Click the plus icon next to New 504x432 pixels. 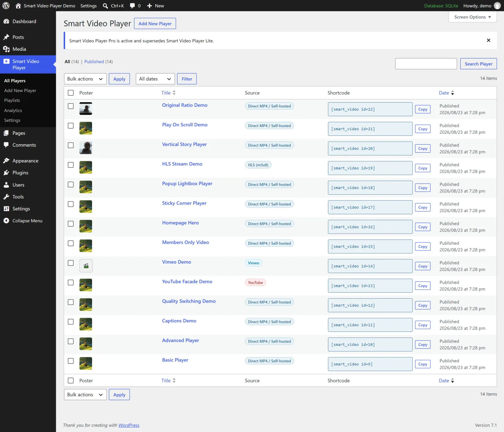(150, 6)
